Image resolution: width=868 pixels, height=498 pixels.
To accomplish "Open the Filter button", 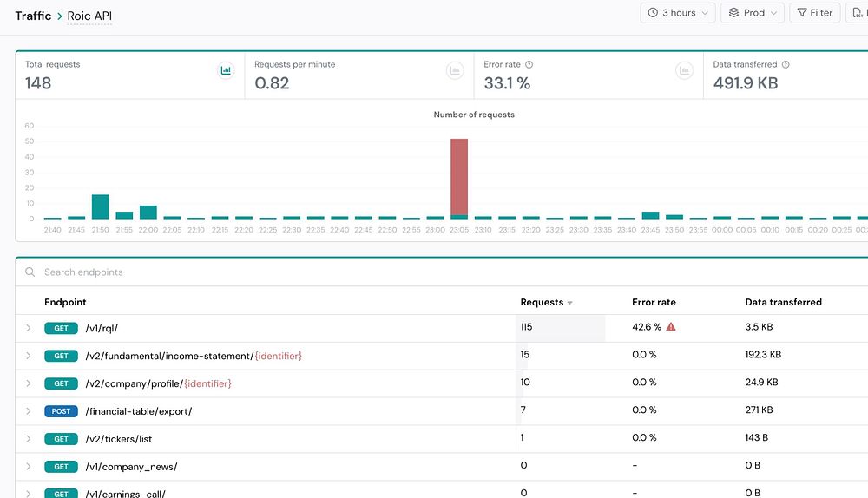I will [815, 13].
